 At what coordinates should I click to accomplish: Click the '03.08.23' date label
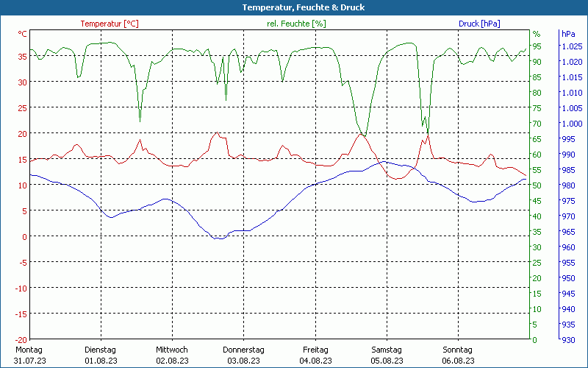[243, 361]
